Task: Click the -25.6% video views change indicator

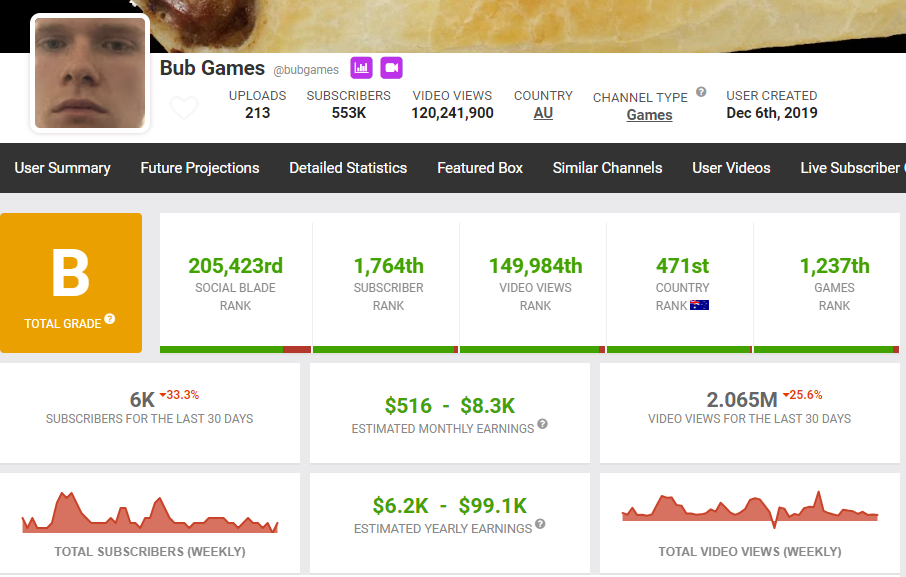Action: pyautogui.click(x=803, y=395)
